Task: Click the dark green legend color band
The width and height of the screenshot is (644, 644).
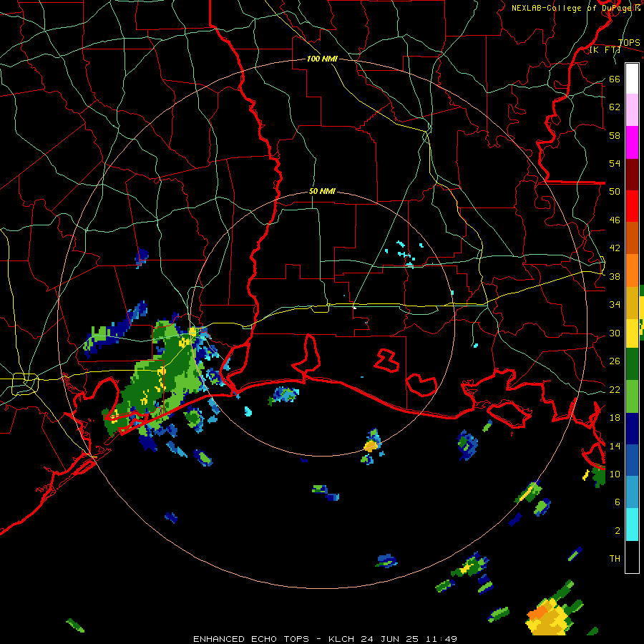Action: (x=632, y=364)
